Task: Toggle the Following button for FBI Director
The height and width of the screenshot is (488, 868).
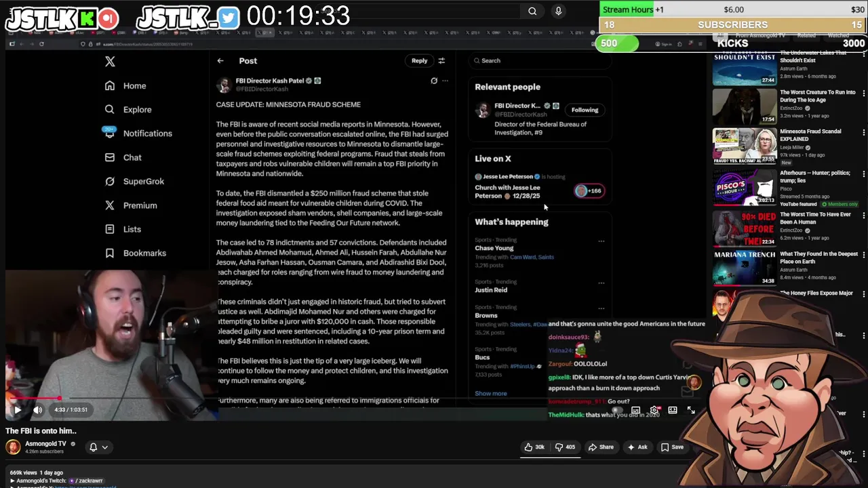Action: [x=585, y=110]
